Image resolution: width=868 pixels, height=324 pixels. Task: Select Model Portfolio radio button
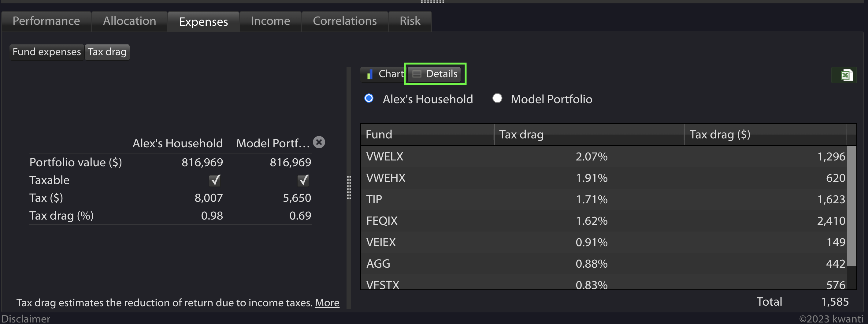point(497,98)
